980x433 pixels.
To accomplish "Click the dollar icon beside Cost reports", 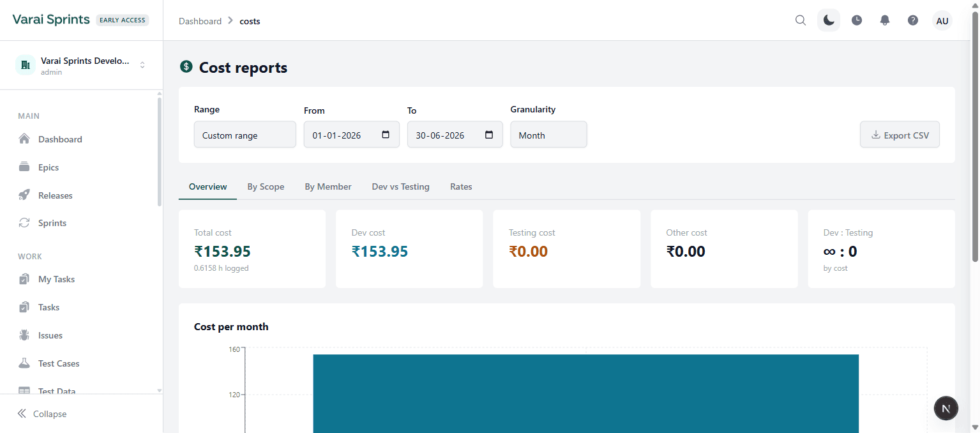I will pyautogui.click(x=186, y=67).
